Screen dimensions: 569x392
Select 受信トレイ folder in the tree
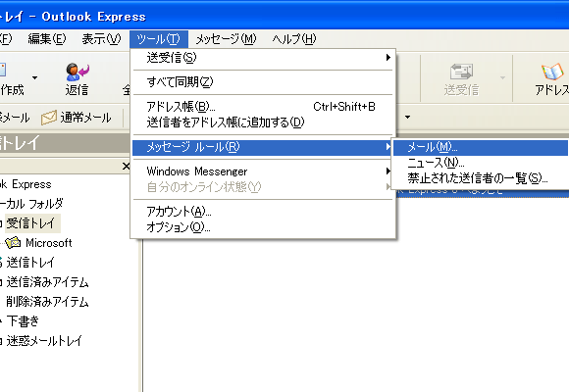(x=30, y=223)
